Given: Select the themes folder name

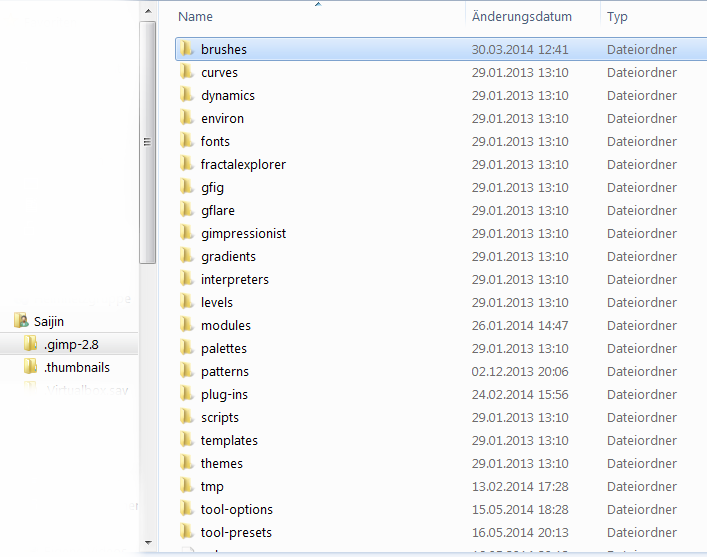Looking at the screenshot, I should [x=221, y=464].
